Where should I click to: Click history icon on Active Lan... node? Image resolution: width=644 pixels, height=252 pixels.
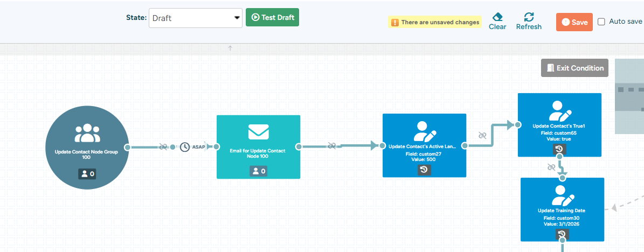pyautogui.click(x=424, y=170)
